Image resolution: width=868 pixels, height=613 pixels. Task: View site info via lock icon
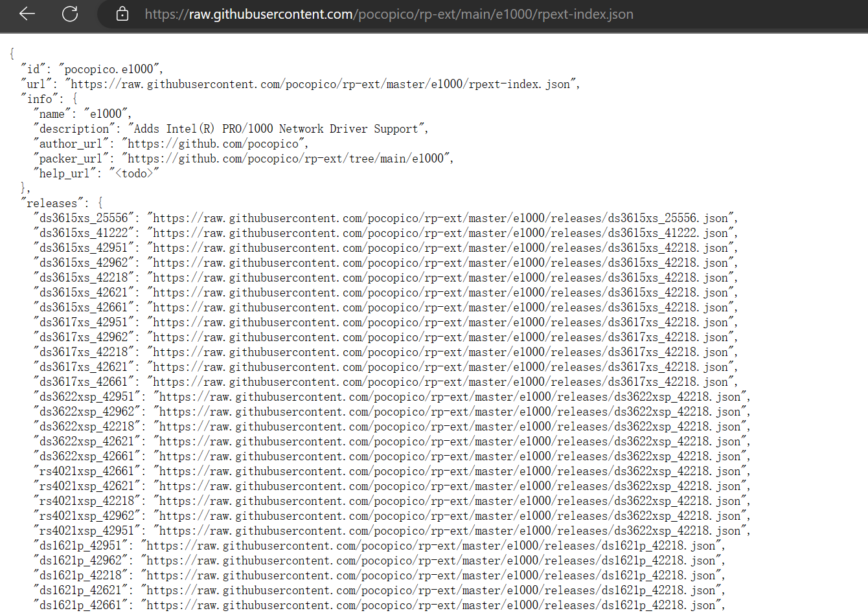(122, 14)
